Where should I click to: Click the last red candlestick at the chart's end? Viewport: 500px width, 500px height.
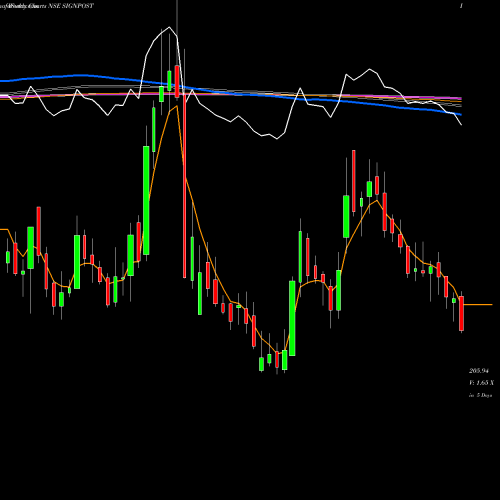point(461,313)
